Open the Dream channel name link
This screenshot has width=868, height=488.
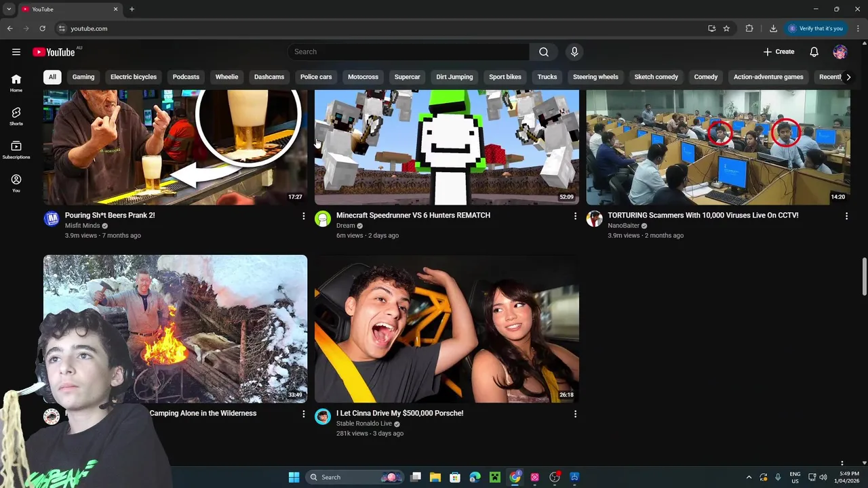click(x=346, y=226)
